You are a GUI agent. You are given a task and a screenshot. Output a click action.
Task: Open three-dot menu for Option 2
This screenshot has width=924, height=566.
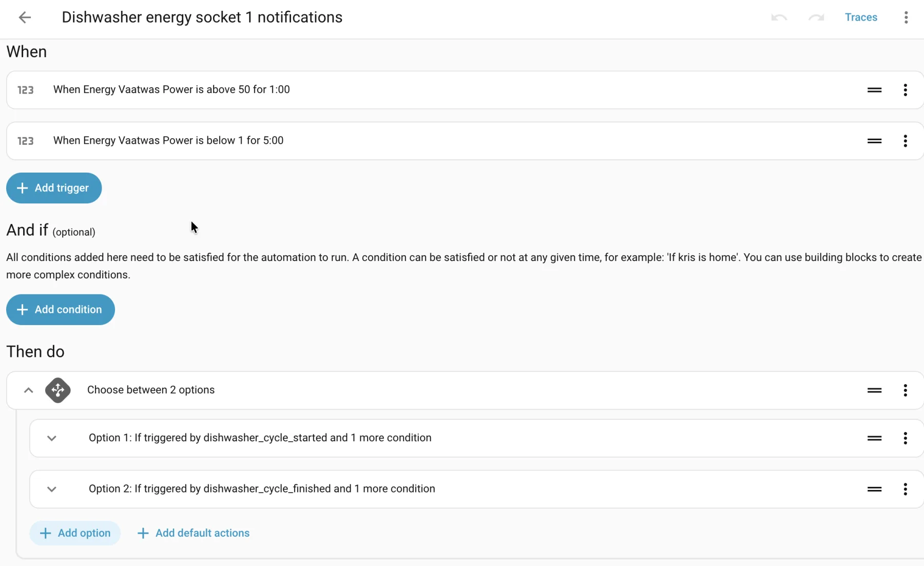905,489
